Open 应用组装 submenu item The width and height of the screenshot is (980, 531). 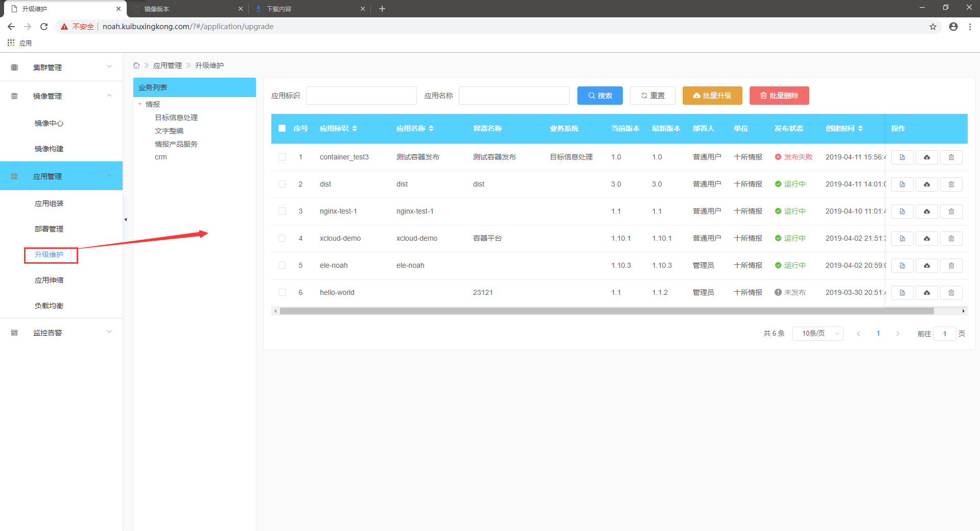49,203
